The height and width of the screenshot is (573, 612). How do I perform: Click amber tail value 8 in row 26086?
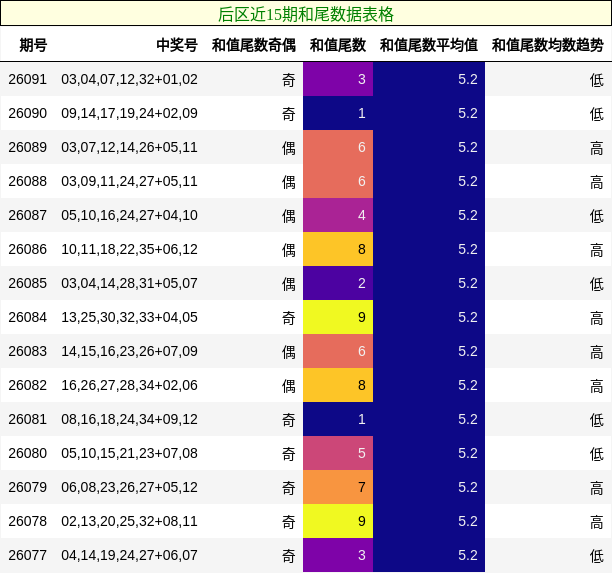pos(338,249)
